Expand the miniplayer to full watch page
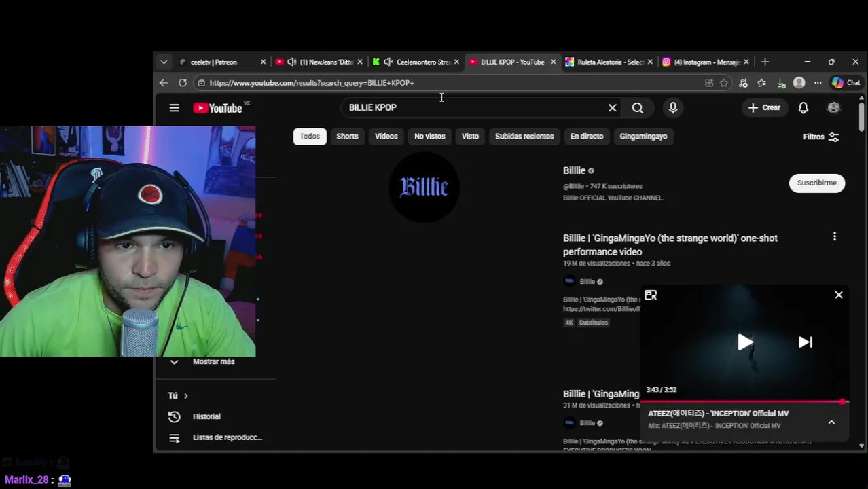The height and width of the screenshot is (489, 868). pyautogui.click(x=651, y=295)
